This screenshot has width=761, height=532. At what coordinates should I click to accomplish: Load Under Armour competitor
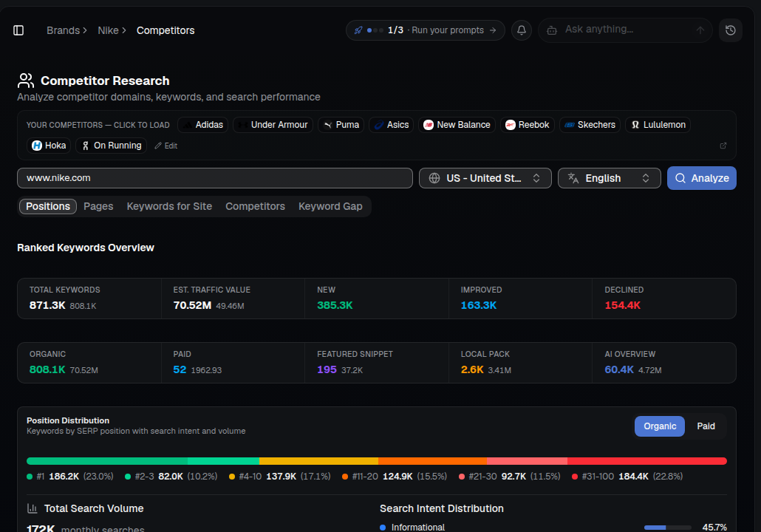(x=273, y=125)
